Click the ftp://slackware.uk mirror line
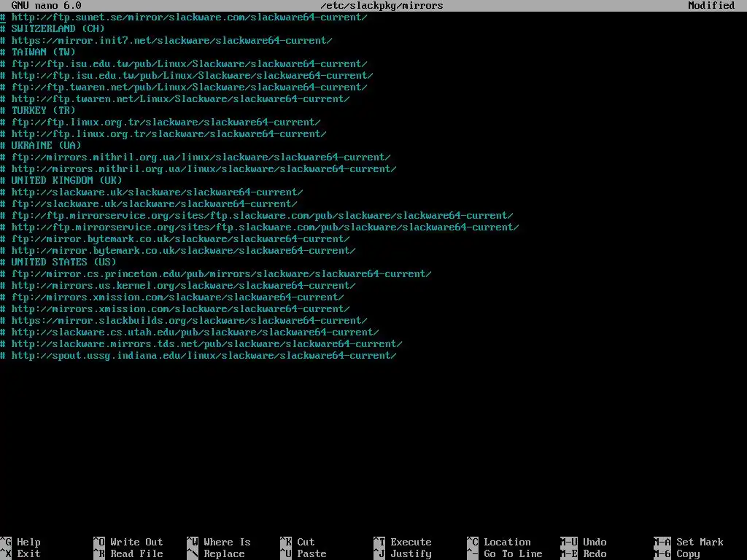 click(149, 204)
